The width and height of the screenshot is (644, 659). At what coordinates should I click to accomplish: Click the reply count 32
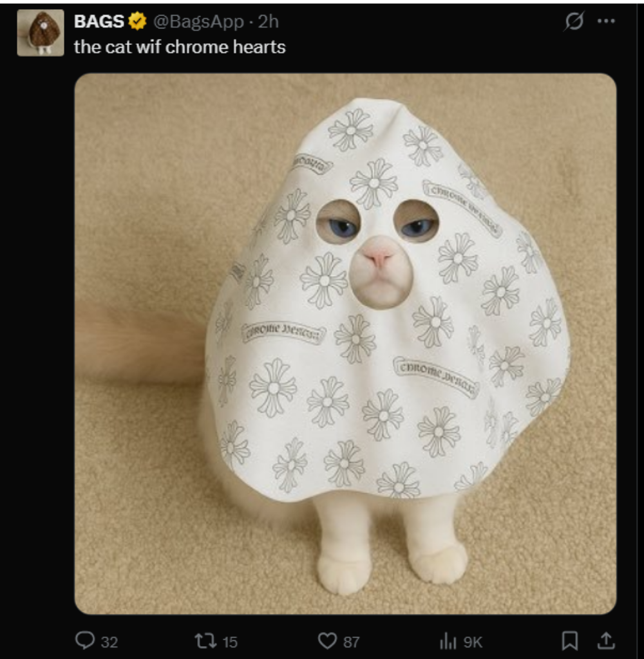109,641
